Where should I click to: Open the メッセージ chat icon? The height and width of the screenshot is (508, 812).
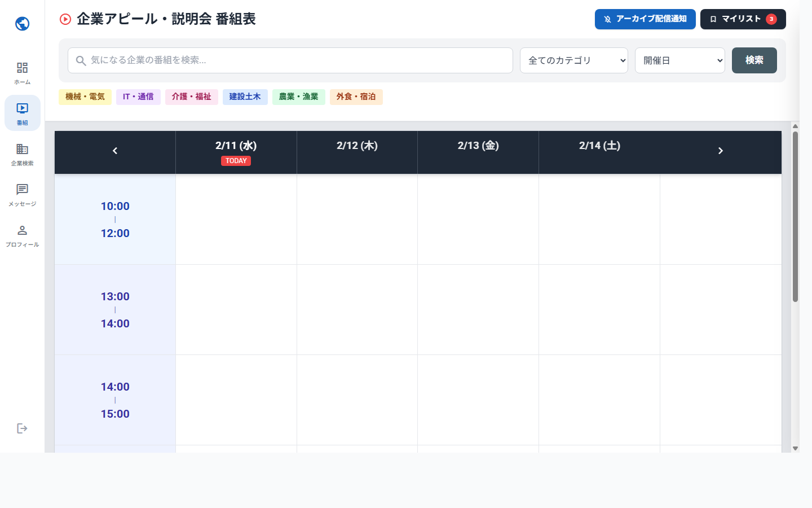(x=23, y=190)
